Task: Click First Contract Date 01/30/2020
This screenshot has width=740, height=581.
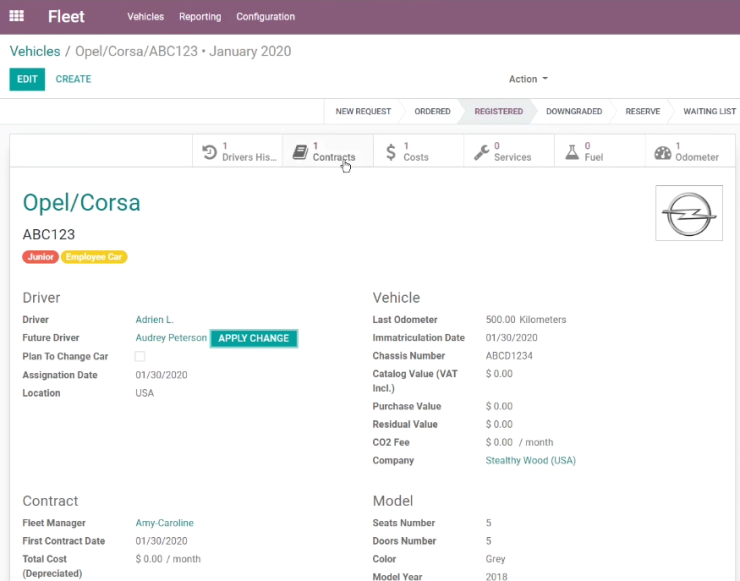Action: [161, 541]
